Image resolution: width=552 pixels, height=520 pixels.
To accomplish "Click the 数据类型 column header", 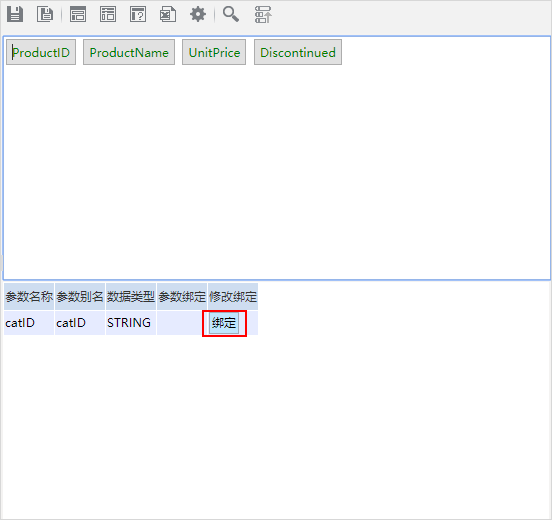I will 131,296.
